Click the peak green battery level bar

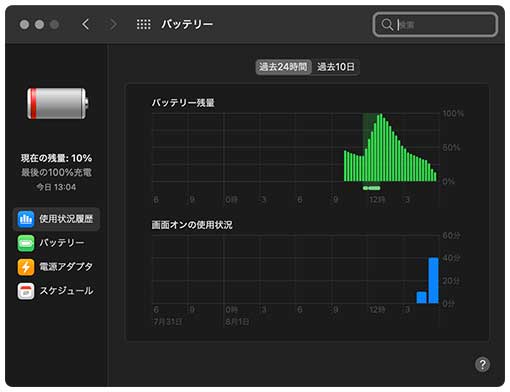click(381, 148)
